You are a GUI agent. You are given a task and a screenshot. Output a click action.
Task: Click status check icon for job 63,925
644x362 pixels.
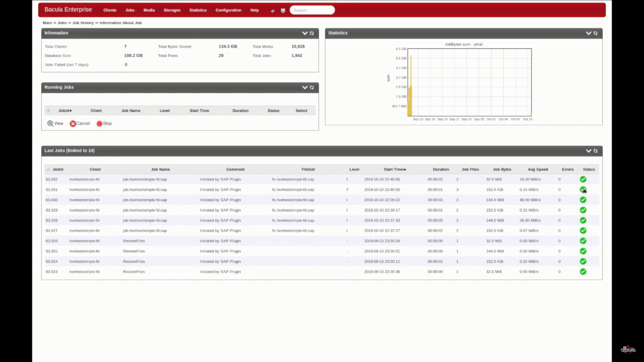click(x=583, y=251)
